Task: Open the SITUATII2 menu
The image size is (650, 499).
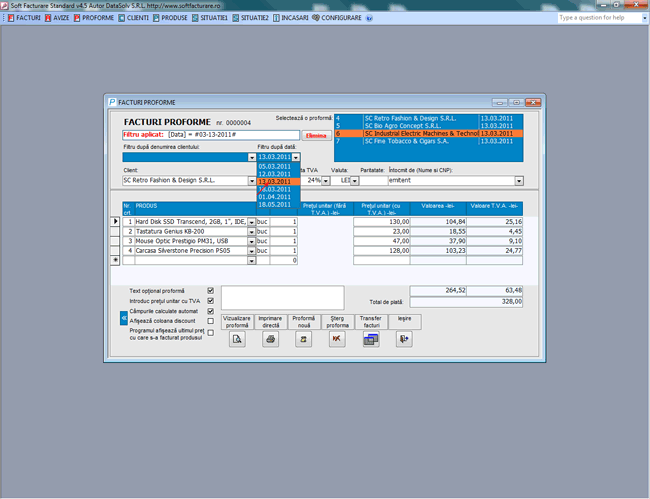Action: point(250,18)
